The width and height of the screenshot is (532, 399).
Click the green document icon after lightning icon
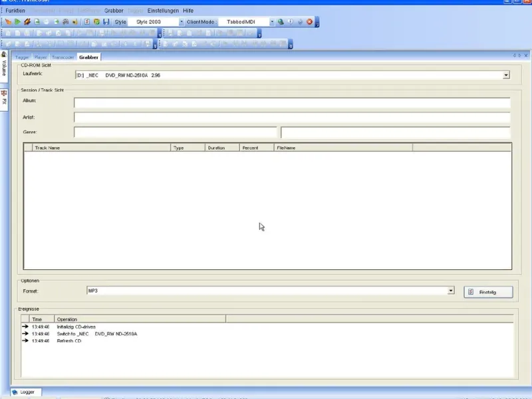click(x=37, y=22)
